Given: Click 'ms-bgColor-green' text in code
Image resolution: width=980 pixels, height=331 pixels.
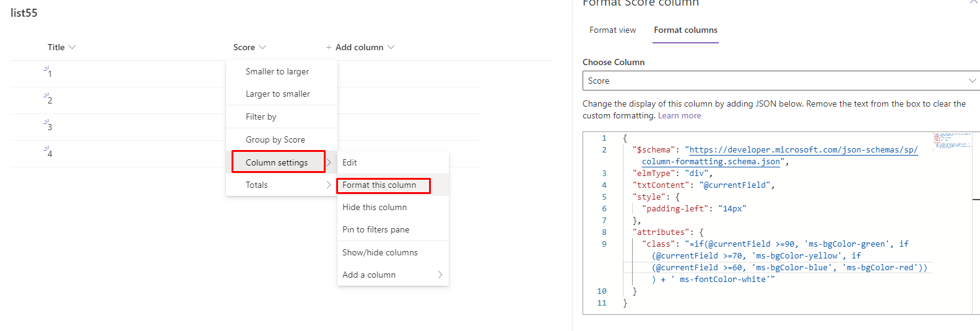Looking at the screenshot, I should 847,244.
